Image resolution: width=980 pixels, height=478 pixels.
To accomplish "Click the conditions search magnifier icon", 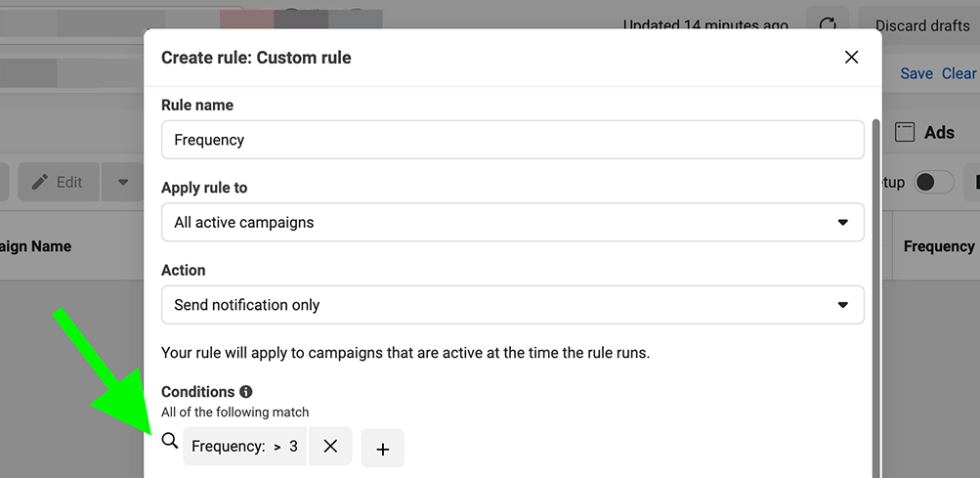I will point(170,442).
